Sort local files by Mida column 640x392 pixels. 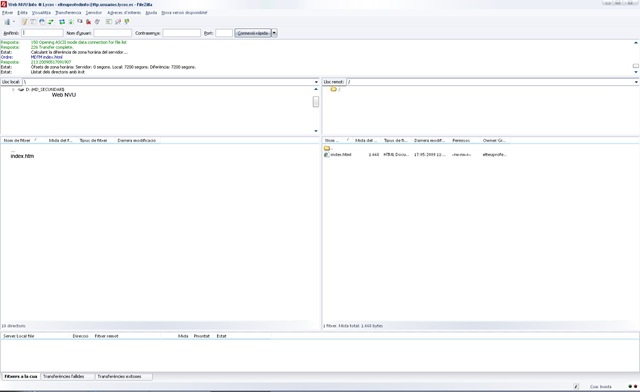point(60,140)
